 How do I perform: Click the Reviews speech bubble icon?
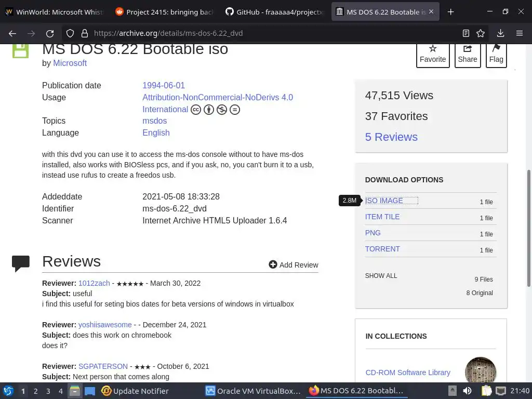coord(21,263)
